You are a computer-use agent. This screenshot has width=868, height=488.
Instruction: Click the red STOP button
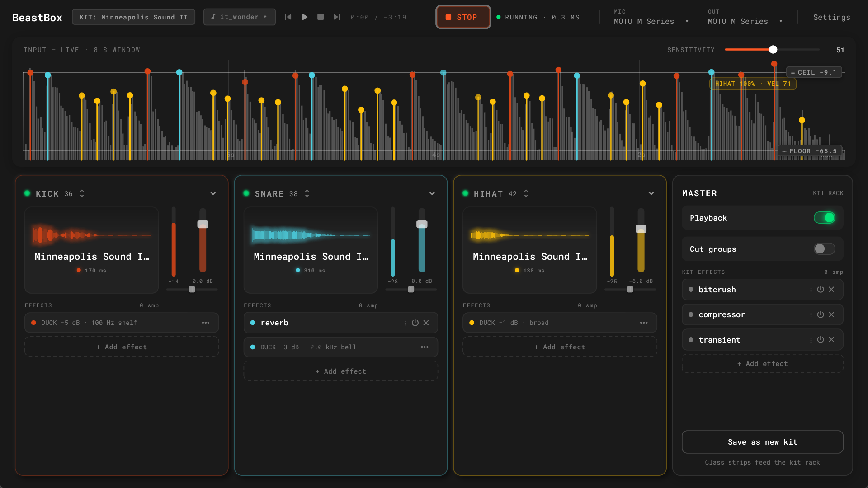pyautogui.click(x=463, y=17)
